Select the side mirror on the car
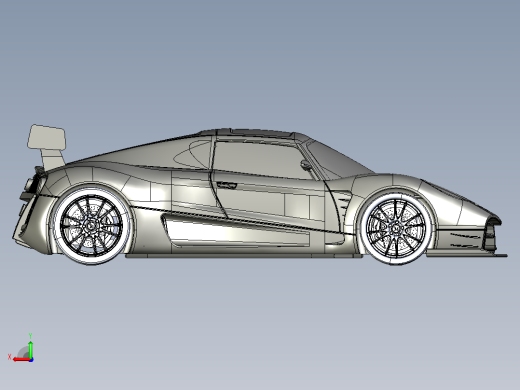The width and height of the screenshot is (520, 390). 306,164
